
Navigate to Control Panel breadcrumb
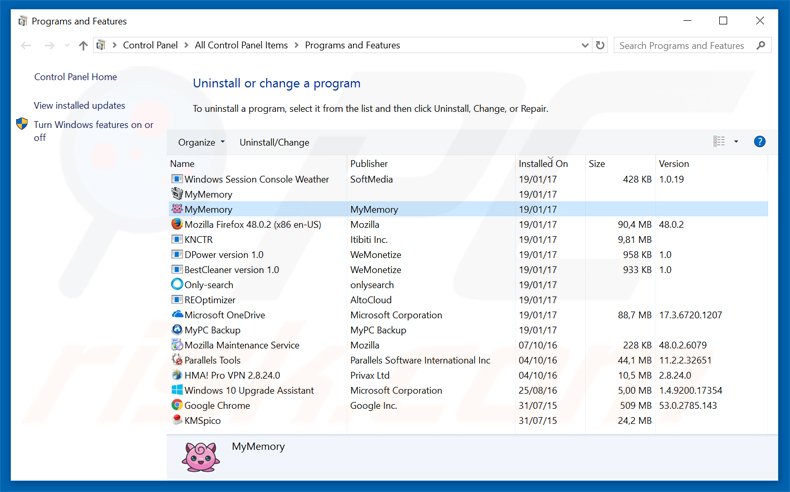pos(150,45)
